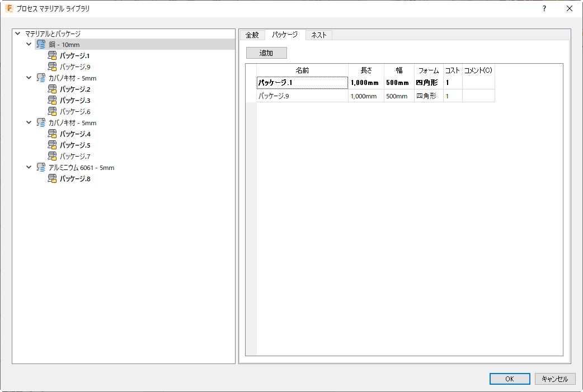This screenshot has width=583, height=392.
Task: Click the material icon beside アルミニウム 6061 - 5mm
Action: [41, 168]
